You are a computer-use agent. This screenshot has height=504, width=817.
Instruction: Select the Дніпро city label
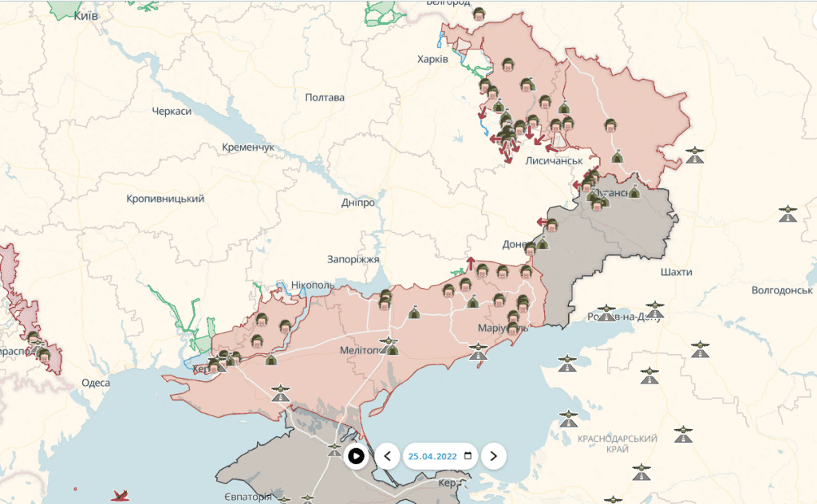pos(358,203)
